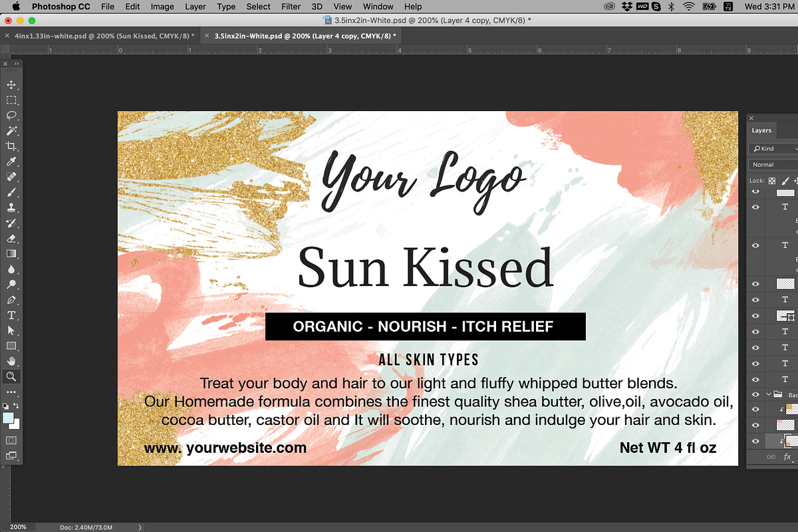
Task: Select the Move tool
Action: (11, 84)
